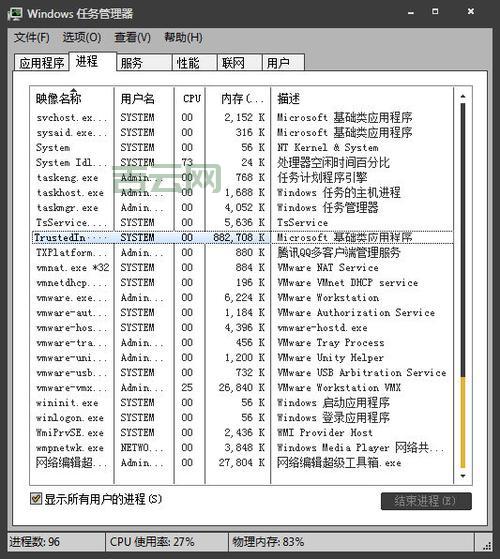Open the 性能 tab
Image resolution: width=500 pixels, height=559 pixels.
[194, 63]
